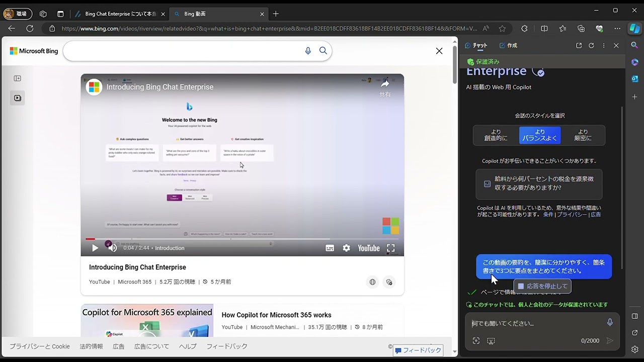
Task: Click the search icon in Edge sidebar
Action: (x=634, y=45)
